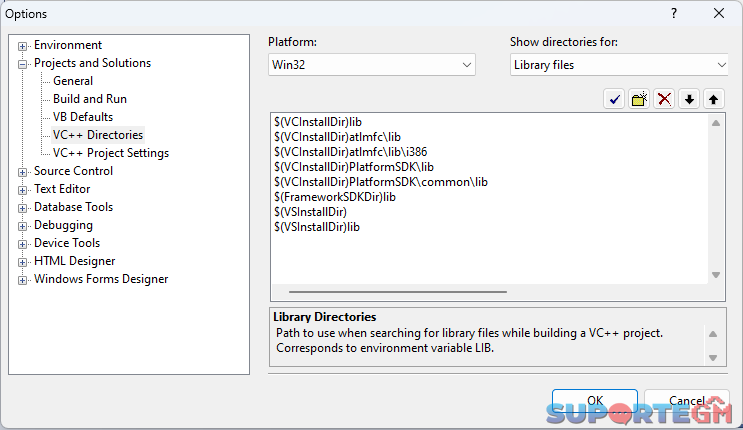The image size is (743, 430).
Task: Select the $(VCInstallDir)PlatformSDK\lib entry
Action: [x=353, y=167]
